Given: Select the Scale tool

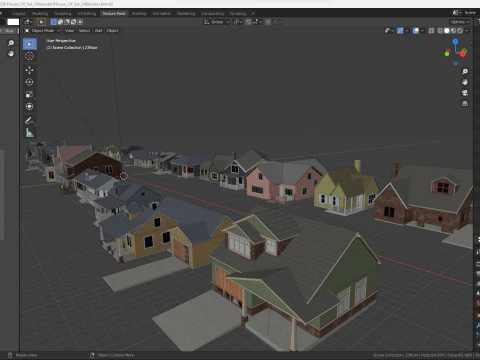Looking at the screenshot, I should click(x=29, y=94).
